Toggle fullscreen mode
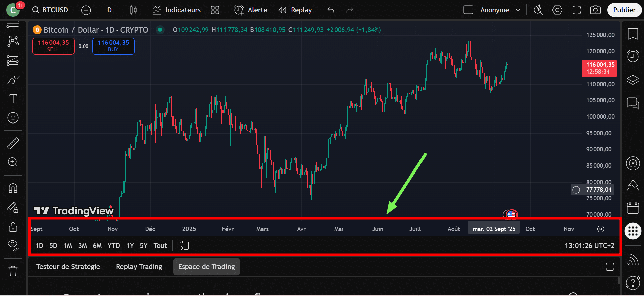The image size is (644, 296). 576,10
